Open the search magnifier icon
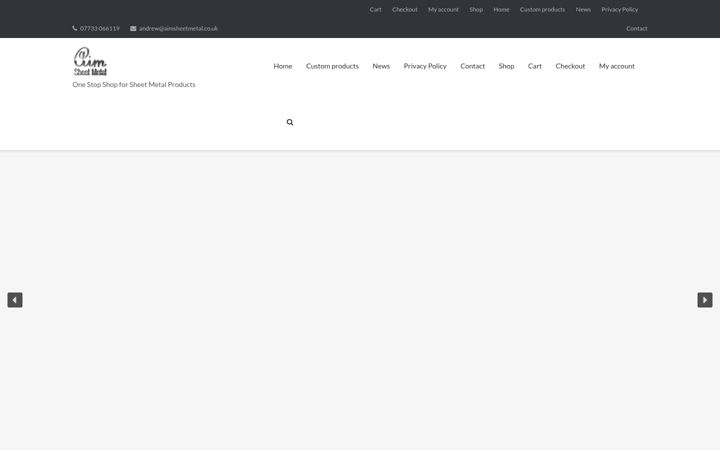This screenshot has width=720, height=450. pos(290,122)
